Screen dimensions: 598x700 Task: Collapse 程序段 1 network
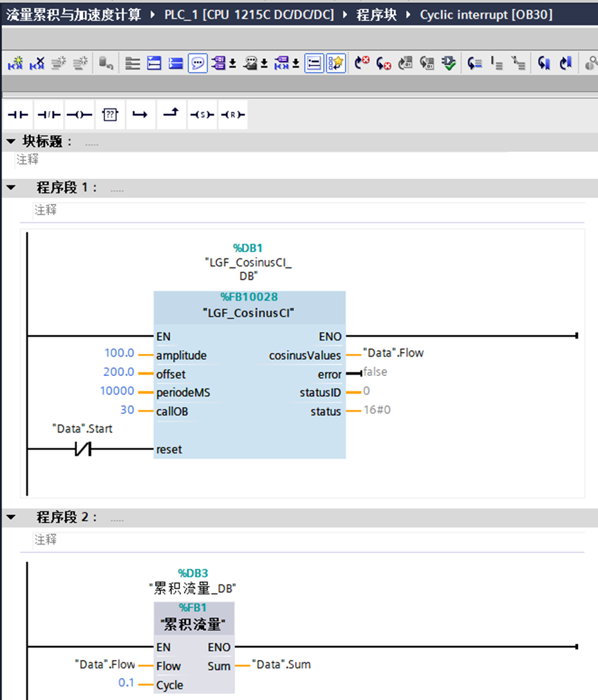pos(11,188)
